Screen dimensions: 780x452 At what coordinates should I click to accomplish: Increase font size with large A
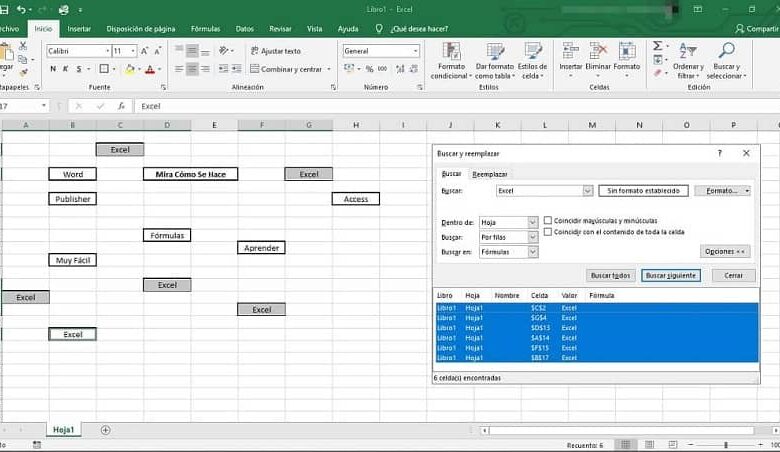[x=144, y=51]
